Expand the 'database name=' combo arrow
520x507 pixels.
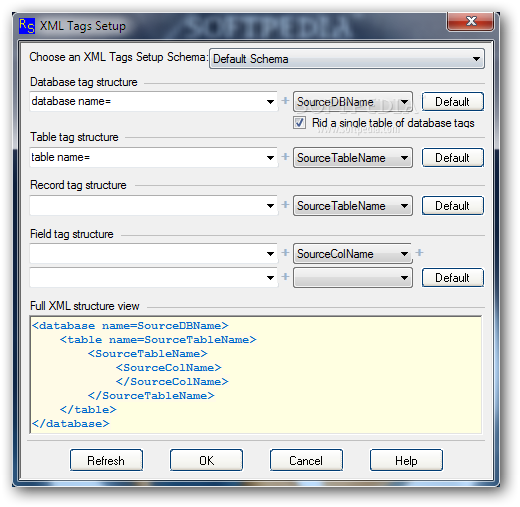[x=270, y=101]
